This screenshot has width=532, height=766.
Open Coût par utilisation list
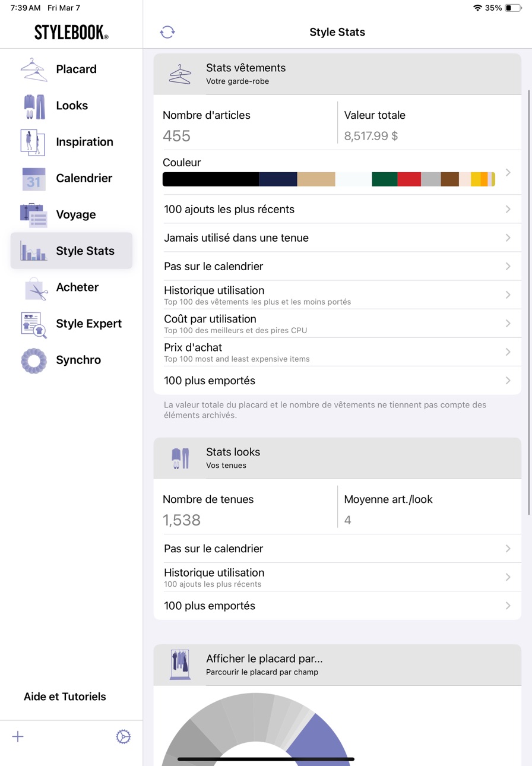[337, 324]
